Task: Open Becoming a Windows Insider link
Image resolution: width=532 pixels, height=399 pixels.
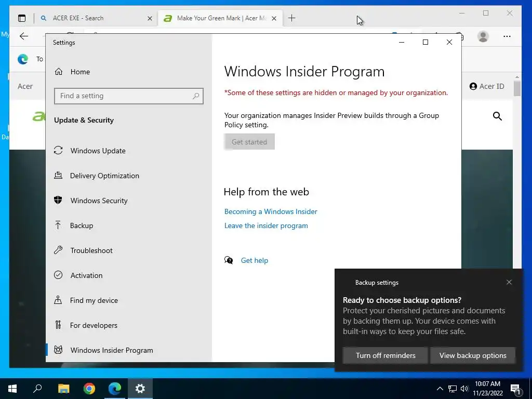Action: [x=271, y=211]
